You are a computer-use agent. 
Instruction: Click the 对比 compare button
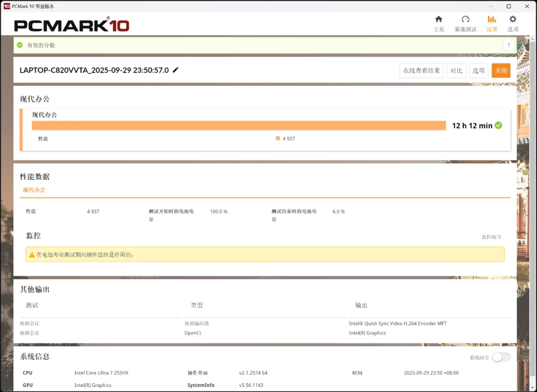tap(456, 71)
